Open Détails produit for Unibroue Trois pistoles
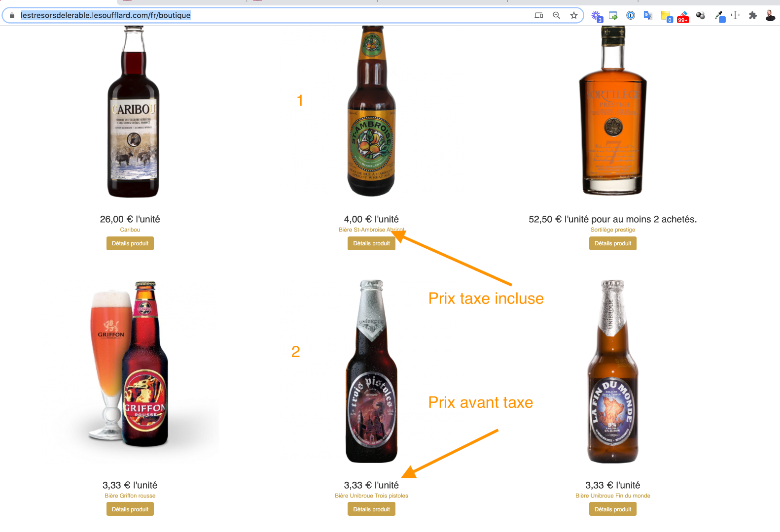The height and width of the screenshot is (532, 780). [371, 509]
